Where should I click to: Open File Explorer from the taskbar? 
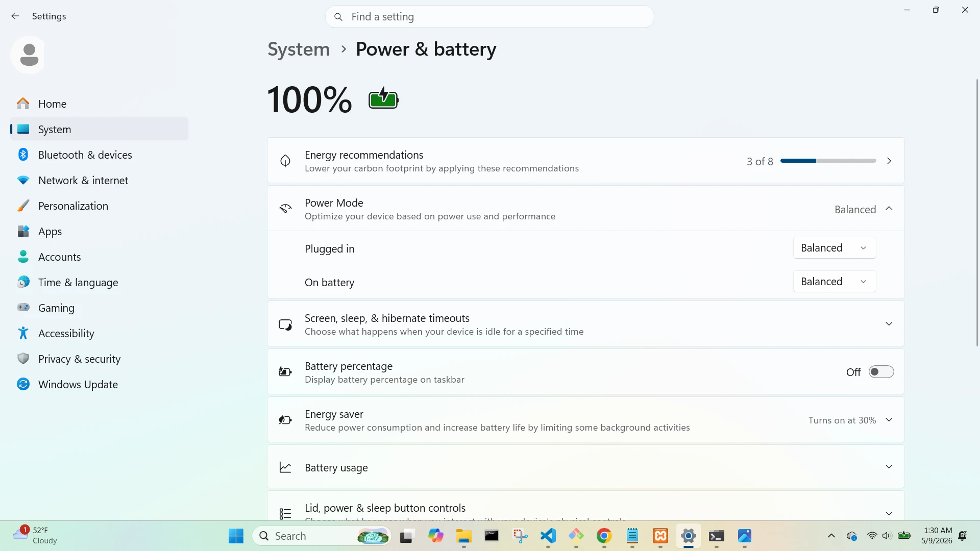tap(463, 536)
